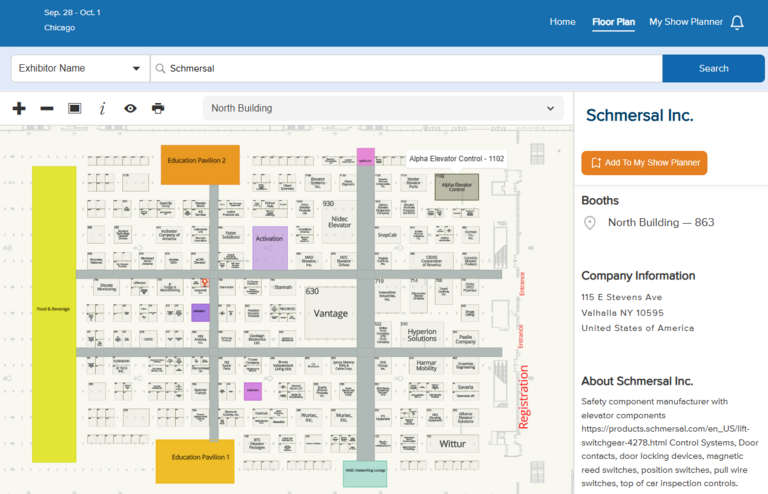Toggle visibility with the eye icon
Screen dimensions: 768x494
point(130,108)
